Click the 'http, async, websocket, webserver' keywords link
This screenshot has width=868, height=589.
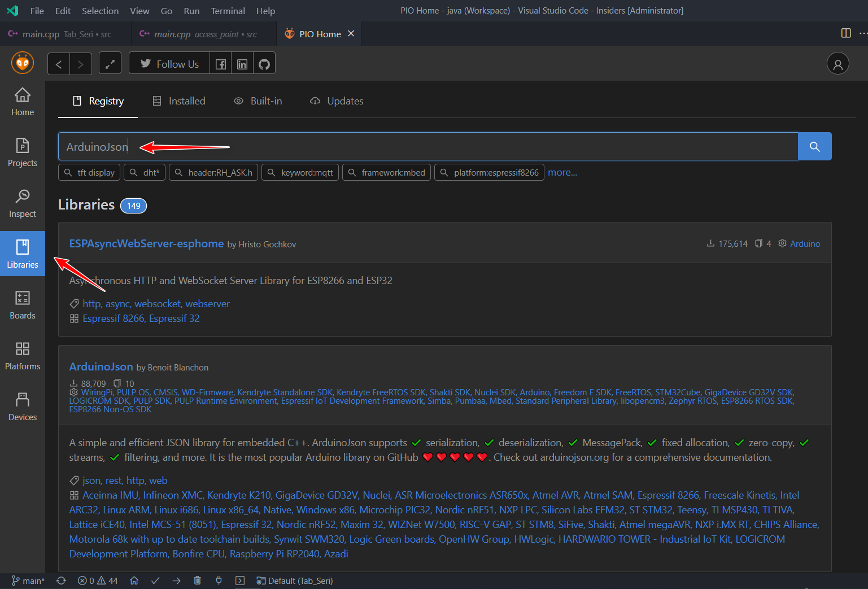click(x=156, y=304)
